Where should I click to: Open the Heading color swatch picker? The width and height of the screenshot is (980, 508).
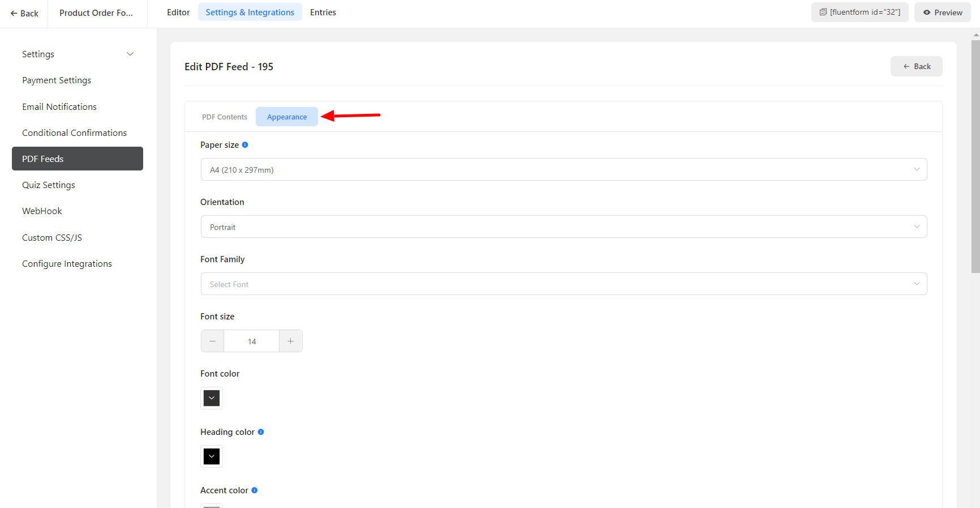pos(212,456)
